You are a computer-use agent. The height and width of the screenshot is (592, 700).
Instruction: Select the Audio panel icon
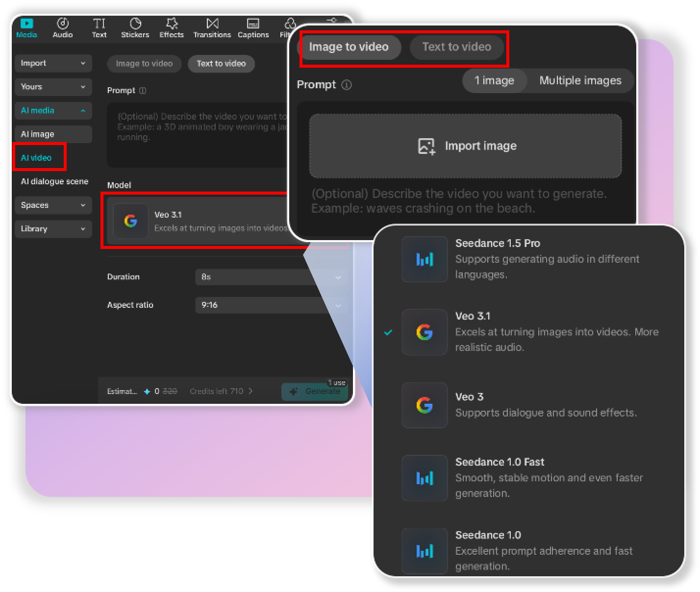click(62, 27)
